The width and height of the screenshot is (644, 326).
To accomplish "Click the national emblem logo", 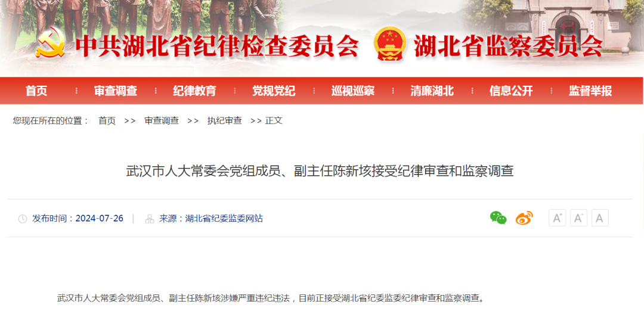I will point(390,44).
